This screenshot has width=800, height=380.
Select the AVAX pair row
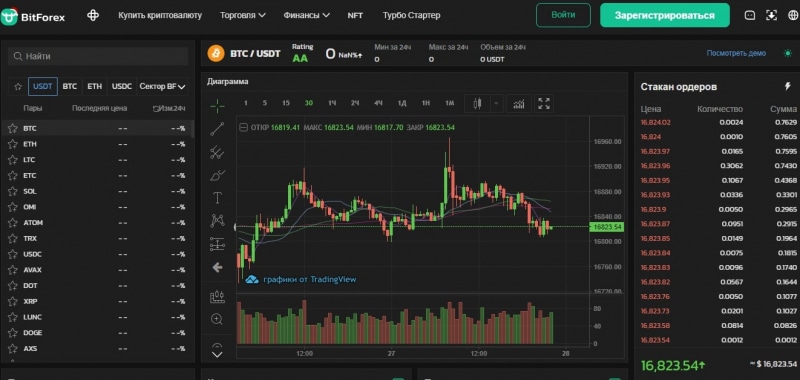pos(97,270)
